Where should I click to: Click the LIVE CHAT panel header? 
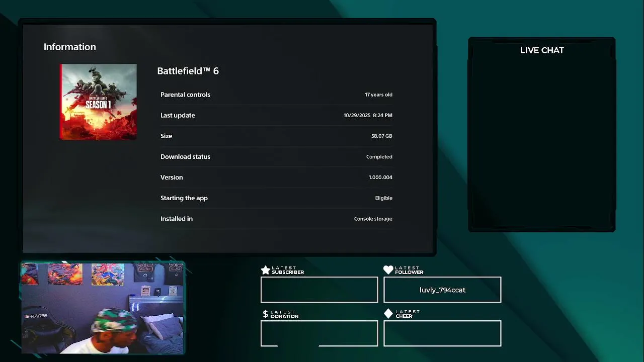point(542,50)
